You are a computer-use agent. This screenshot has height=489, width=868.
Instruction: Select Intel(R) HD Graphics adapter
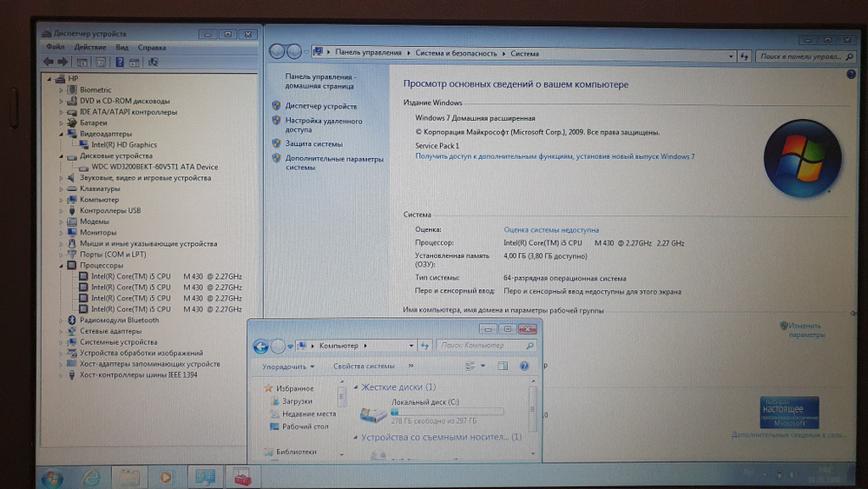pos(124,144)
